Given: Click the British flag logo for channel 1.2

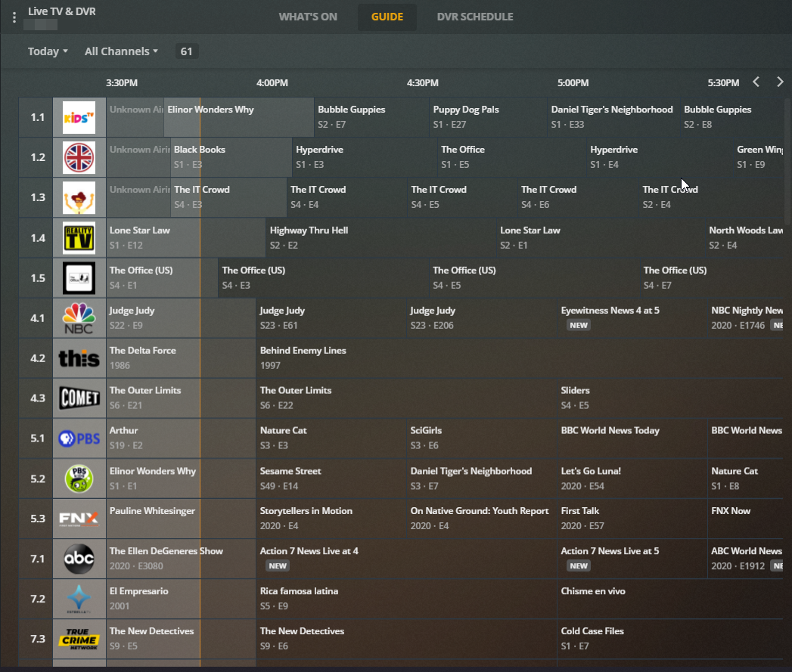Looking at the screenshot, I should tap(79, 157).
